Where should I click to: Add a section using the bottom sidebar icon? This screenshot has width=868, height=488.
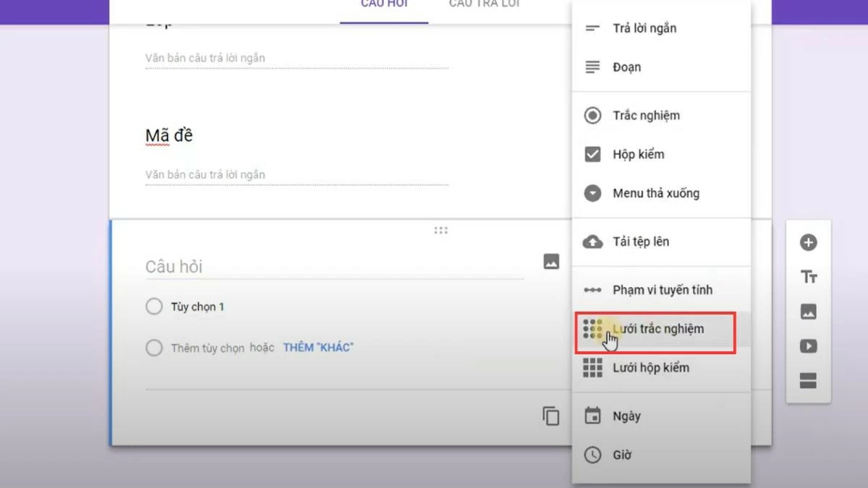click(x=808, y=381)
